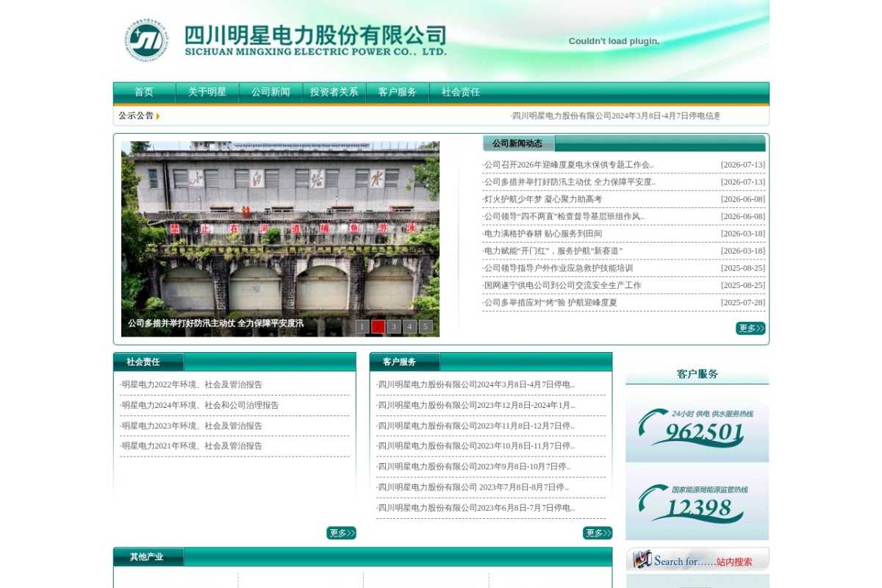The image size is (882, 588).
Task: Switch slideshow to slide 1
Action: tap(362, 326)
